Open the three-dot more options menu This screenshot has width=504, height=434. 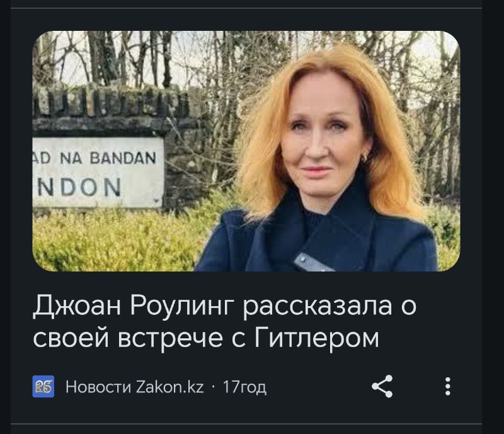pos(448,386)
